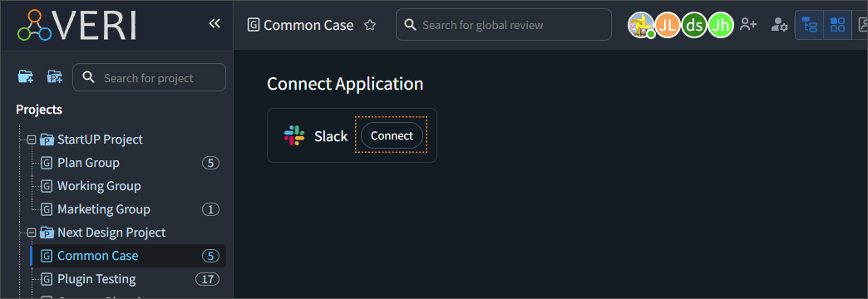This screenshot has height=299, width=868.
Task: Click the StartUP Project folder icon
Action: click(x=47, y=140)
